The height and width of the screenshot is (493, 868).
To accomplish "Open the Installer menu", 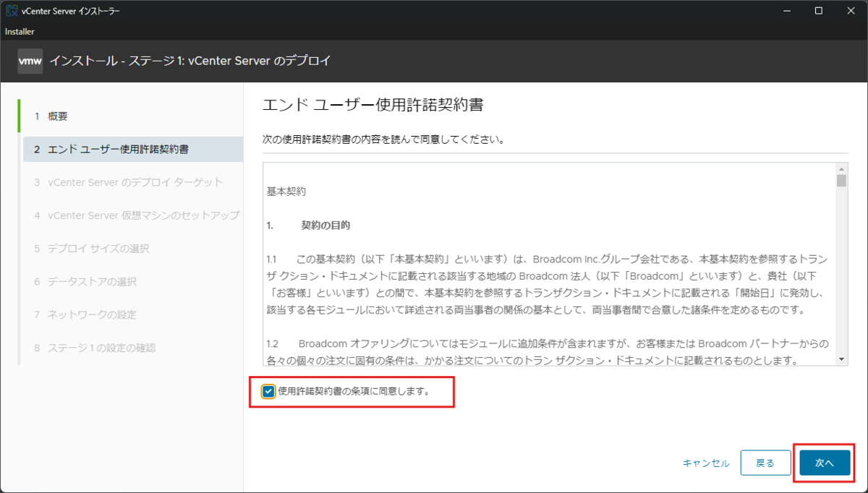I will 20,32.
